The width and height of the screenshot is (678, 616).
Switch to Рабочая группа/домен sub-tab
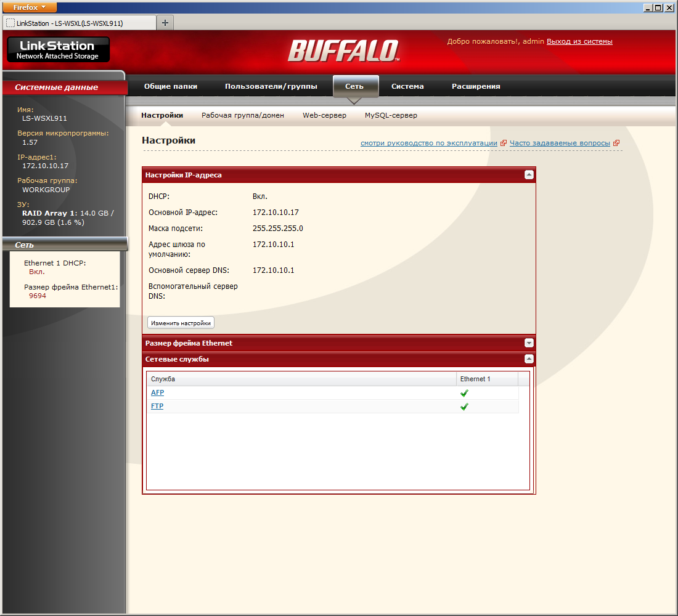(x=243, y=115)
